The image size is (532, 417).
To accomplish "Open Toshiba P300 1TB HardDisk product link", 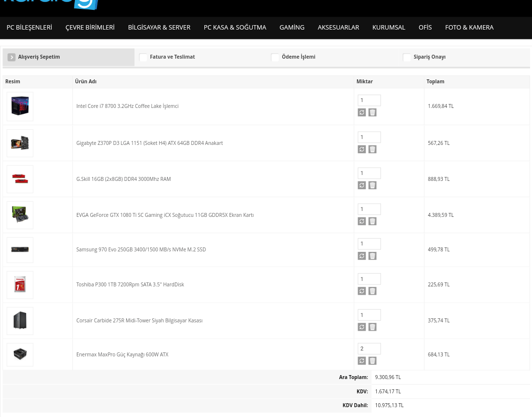I will click(x=130, y=284).
